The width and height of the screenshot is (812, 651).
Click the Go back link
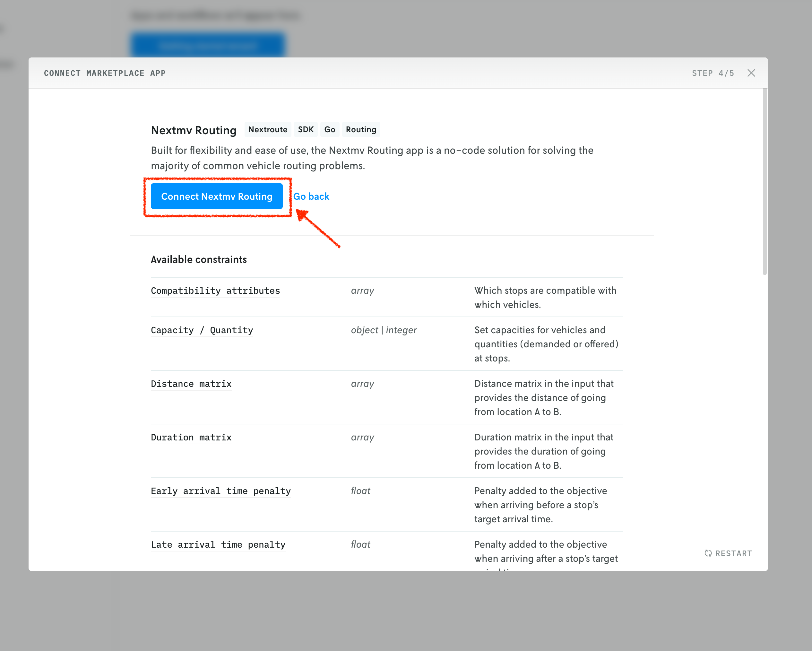pyautogui.click(x=311, y=196)
